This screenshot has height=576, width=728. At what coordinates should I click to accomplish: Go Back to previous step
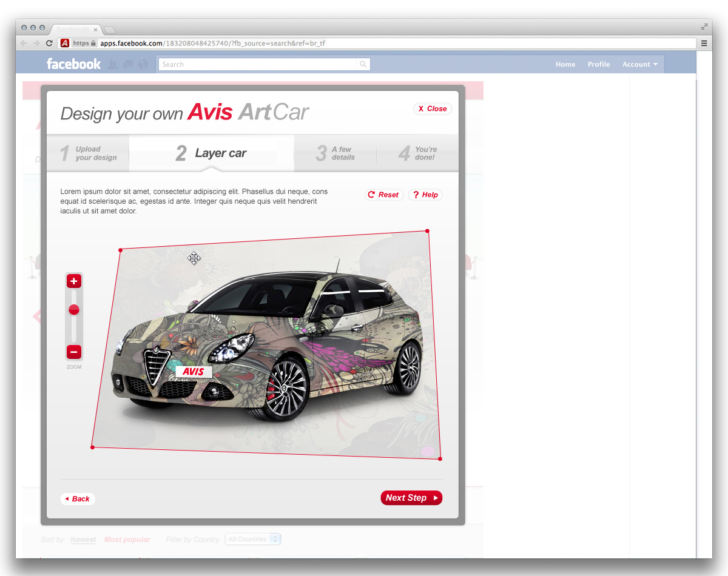point(78,499)
